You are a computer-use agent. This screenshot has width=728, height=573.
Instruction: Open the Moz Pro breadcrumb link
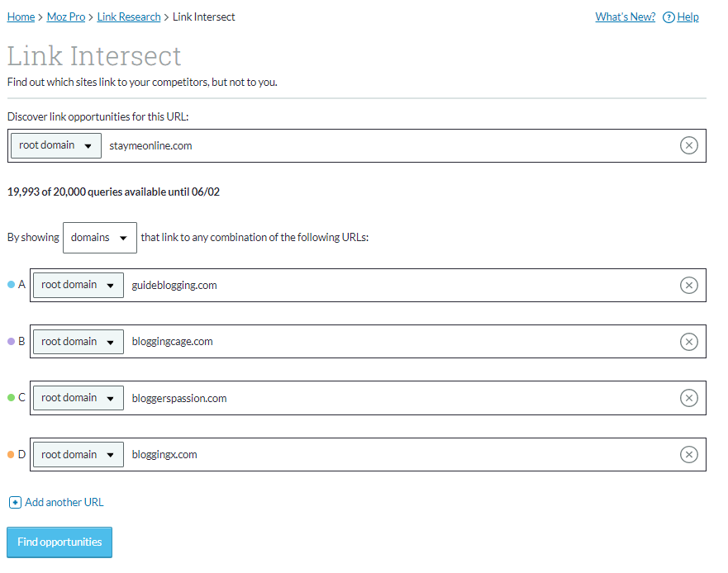[x=66, y=17]
